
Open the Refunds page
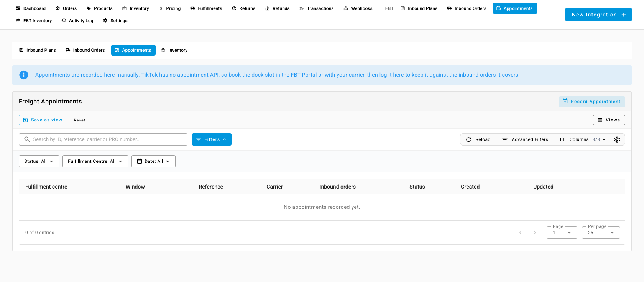pyautogui.click(x=277, y=8)
